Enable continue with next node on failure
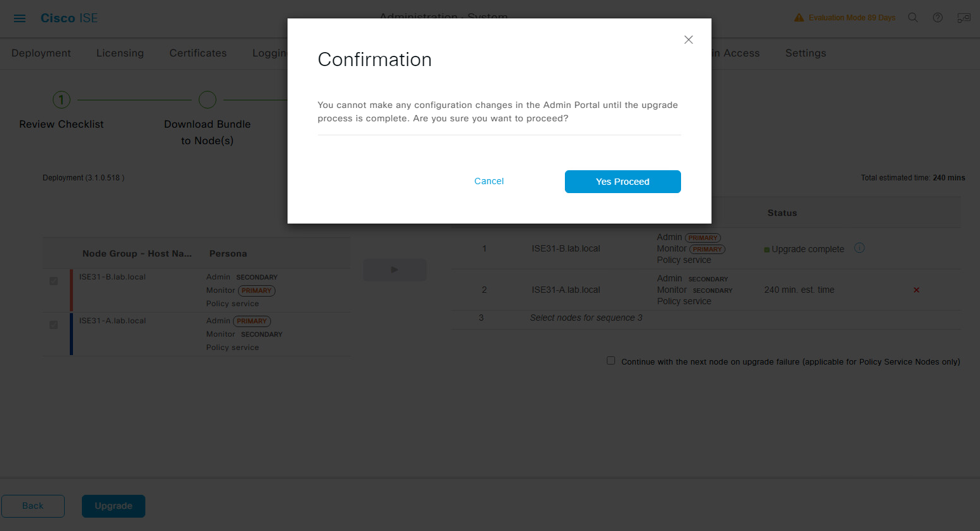 point(611,361)
